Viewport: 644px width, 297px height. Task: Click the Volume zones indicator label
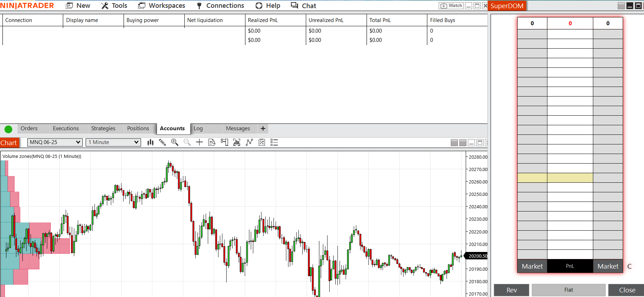[x=42, y=156]
